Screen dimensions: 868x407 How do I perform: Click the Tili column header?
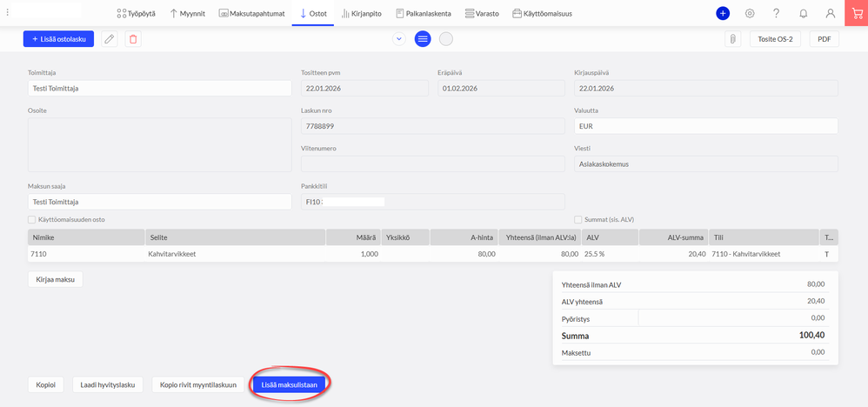click(764, 237)
